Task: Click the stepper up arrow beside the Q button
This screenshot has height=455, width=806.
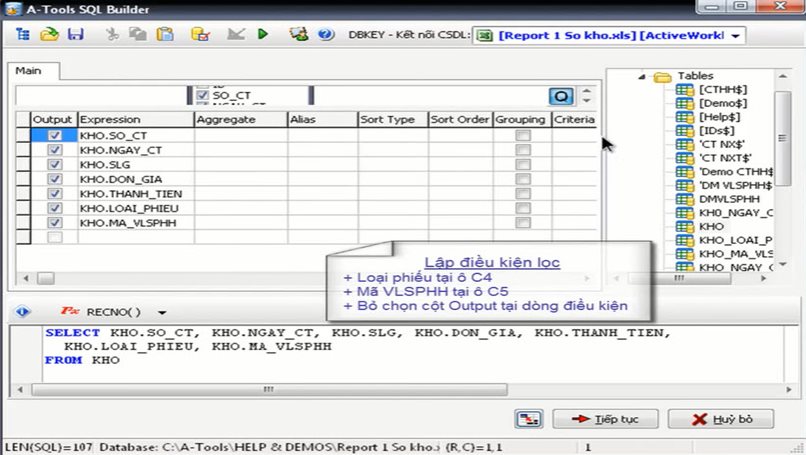Action: 587,92
